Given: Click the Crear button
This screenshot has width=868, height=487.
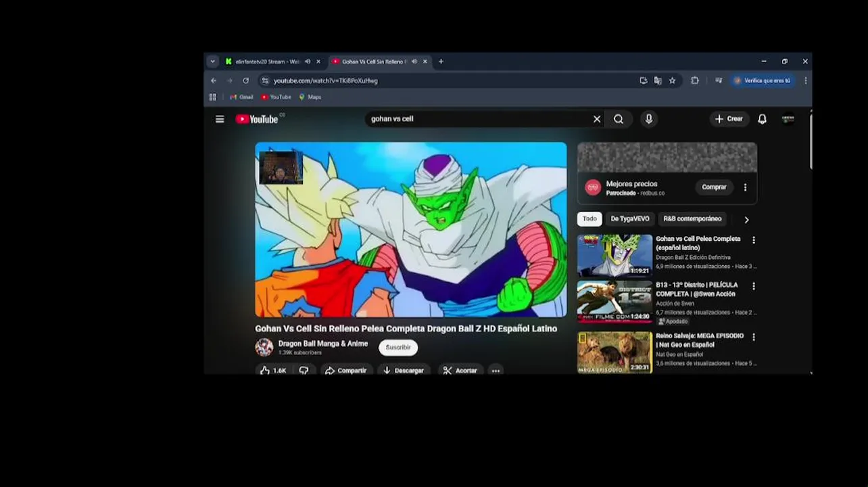Looking at the screenshot, I should point(729,119).
